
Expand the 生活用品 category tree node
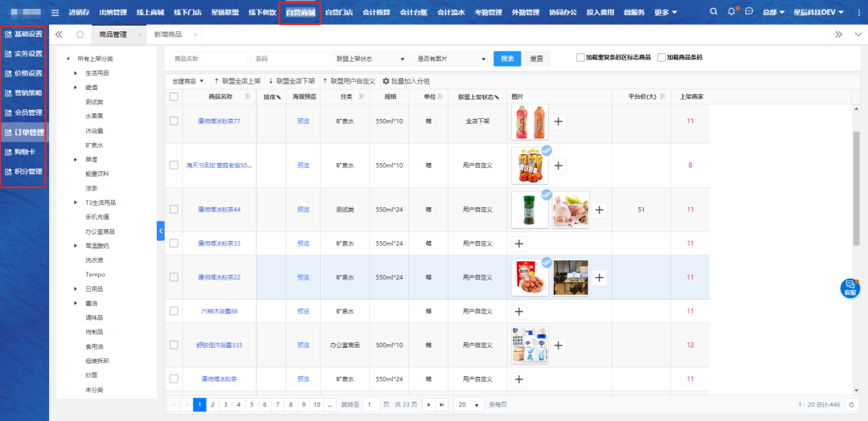(x=76, y=73)
